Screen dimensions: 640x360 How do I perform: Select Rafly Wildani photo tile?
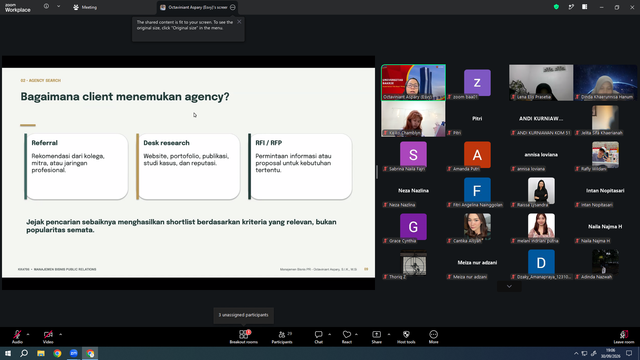click(x=605, y=155)
